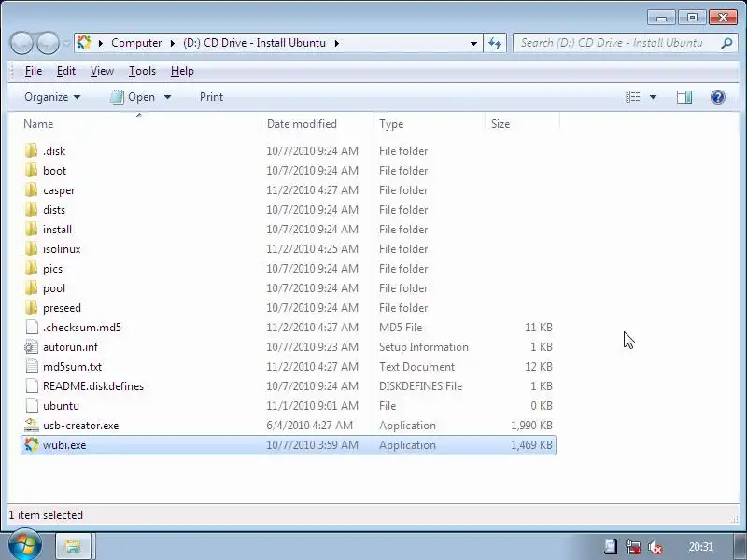The height and width of the screenshot is (560, 747).
Task: Open the Tools menu
Action: [142, 71]
